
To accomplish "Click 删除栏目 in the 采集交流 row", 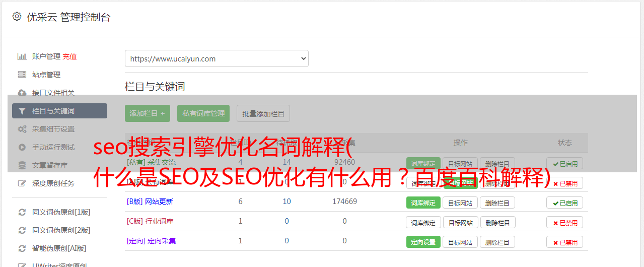I will click(x=497, y=164).
